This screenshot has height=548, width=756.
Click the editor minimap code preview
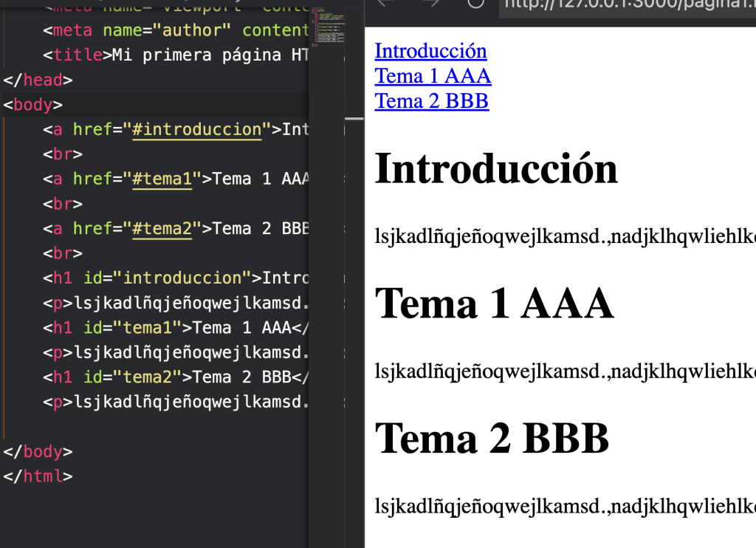pyautogui.click(x=329, y=27)
